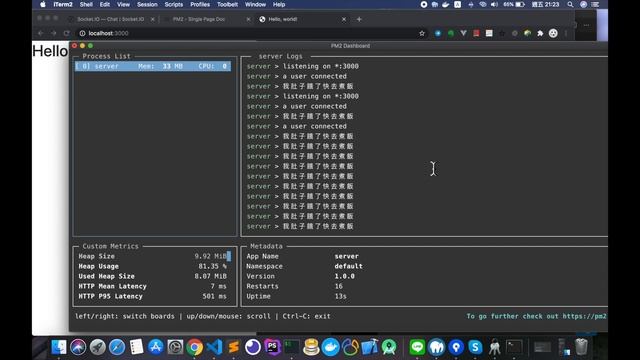
Task: Select server process in Process List
Action: click(153, 66)
